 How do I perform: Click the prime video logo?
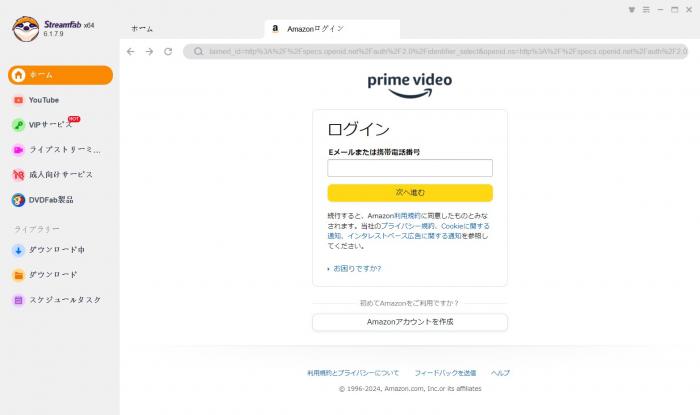tap(410, 86)
